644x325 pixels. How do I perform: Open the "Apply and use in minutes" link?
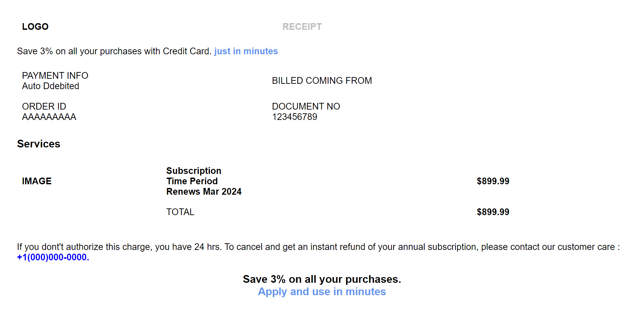tap(322, 292)
